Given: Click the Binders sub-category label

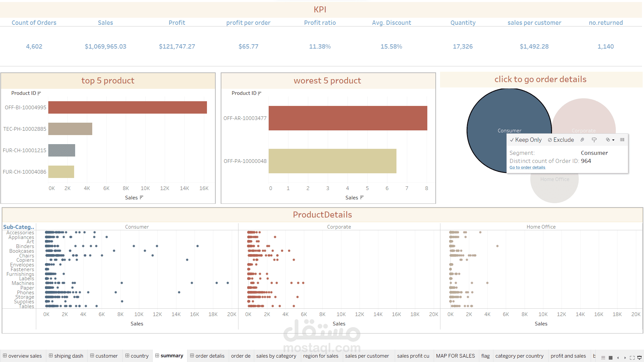Looking at the screenshot, I should (25, 246).
